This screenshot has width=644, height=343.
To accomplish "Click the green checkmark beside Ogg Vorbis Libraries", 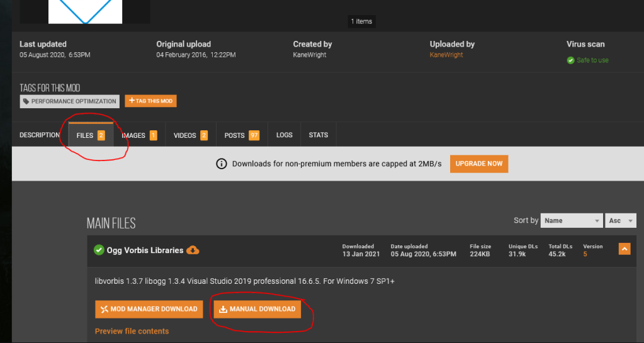I will 99,250.
